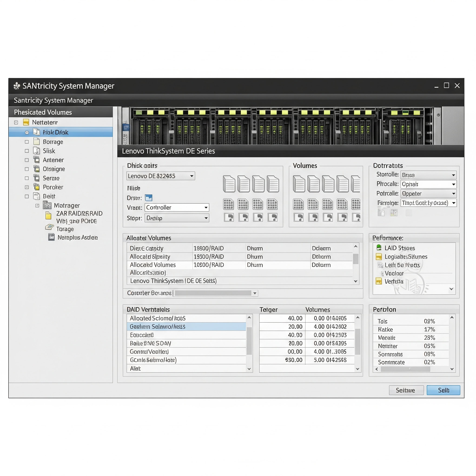Click the first document icon in Dhick aoits
The image size is (476, 476).
(x=229, y=184)
